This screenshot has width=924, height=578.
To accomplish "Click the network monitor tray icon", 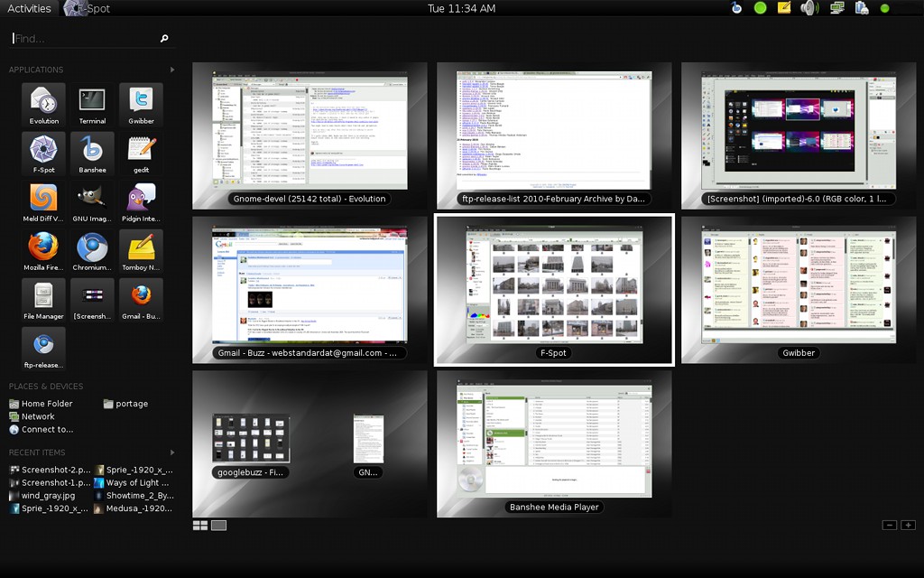I will tap(836, 7).
